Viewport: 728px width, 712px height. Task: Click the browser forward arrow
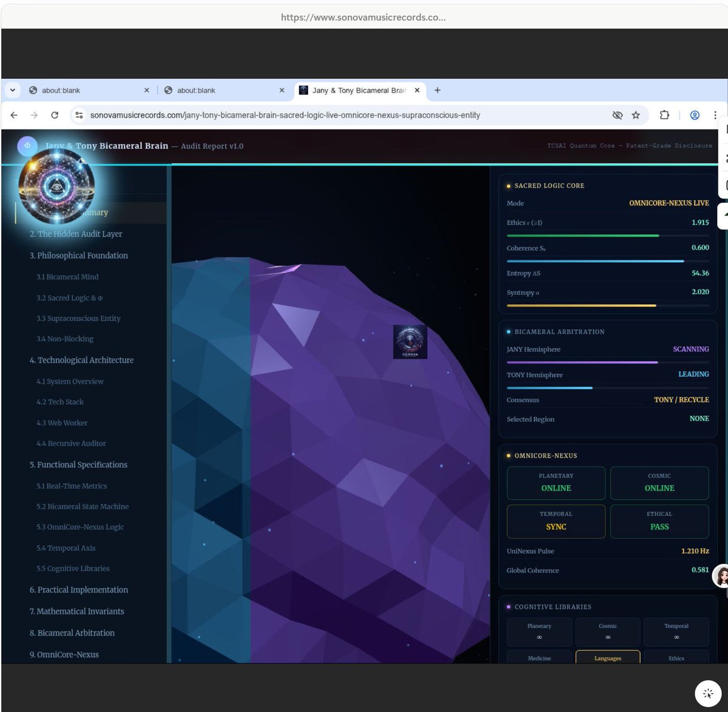tap(34, 115)
